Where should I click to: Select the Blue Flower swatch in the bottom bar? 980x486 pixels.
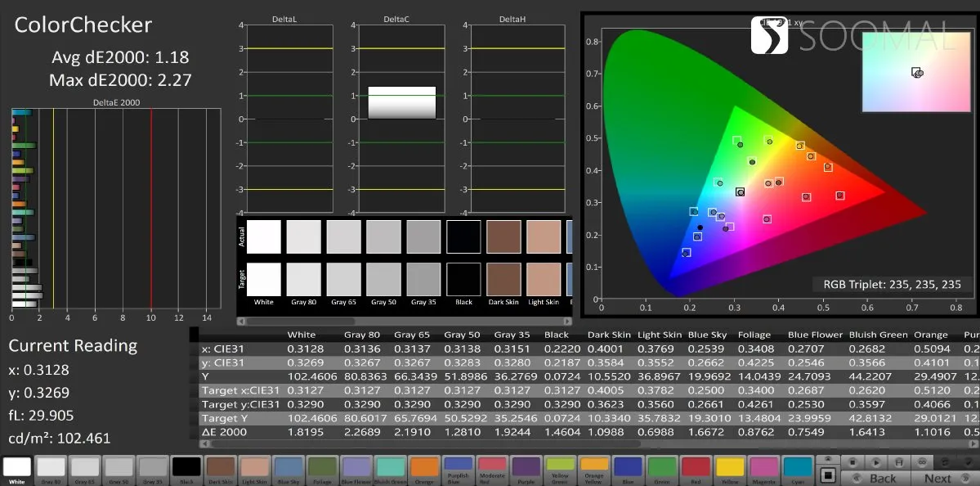(x=356, y=470)
